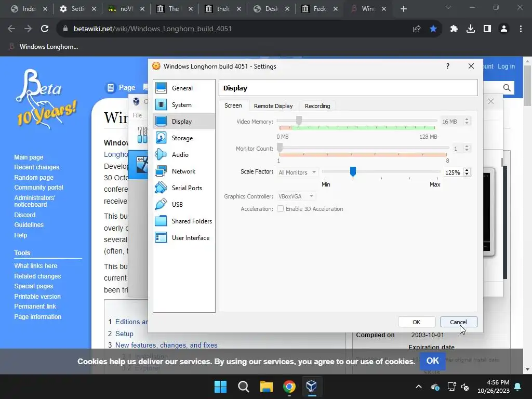Click OK in Settings dialog
The image size is (532, 399).
click(x=417, y=322)
